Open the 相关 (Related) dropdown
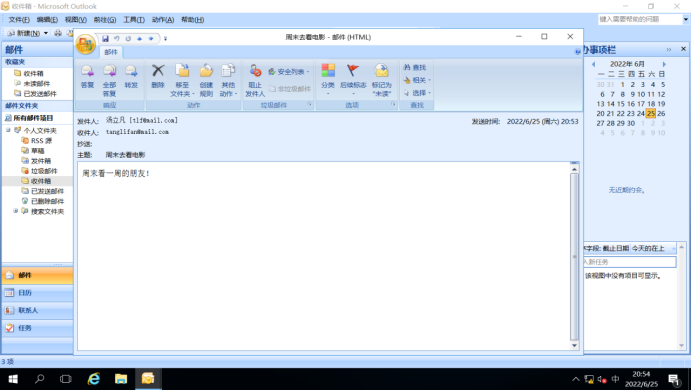691x390 pixels. tap(417, 80)
